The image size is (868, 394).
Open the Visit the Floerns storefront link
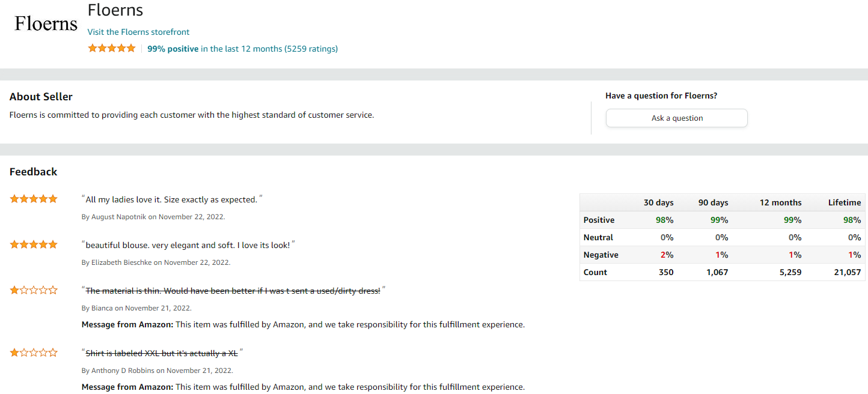[x=138, y=32]
